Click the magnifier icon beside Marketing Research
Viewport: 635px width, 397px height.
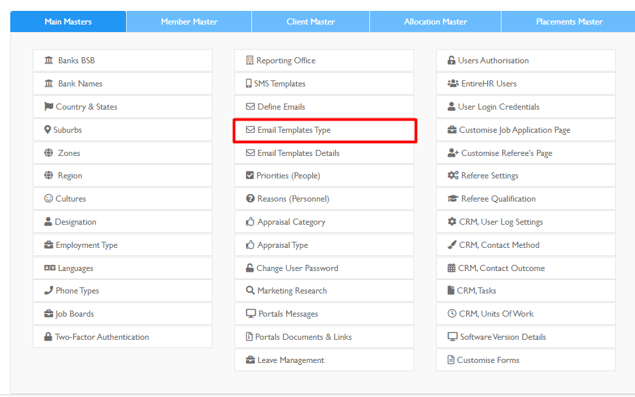click(x=250, y=290)
